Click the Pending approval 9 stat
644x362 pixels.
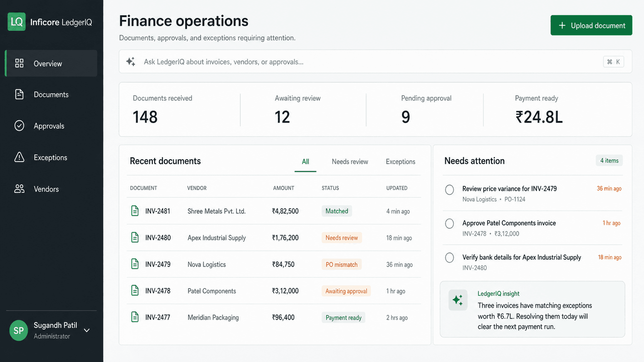pos(426,110)
